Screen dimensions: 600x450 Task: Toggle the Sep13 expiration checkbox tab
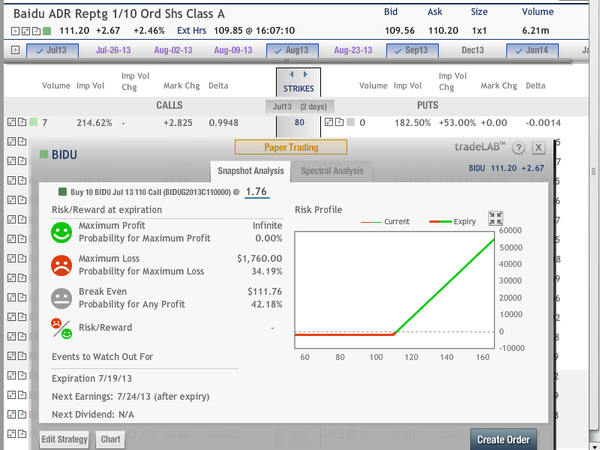[x=412, y=51]
